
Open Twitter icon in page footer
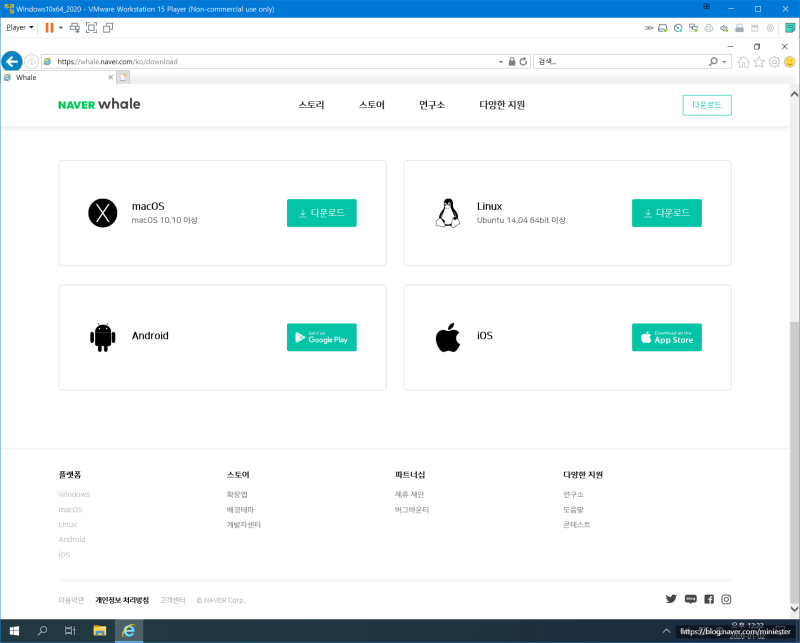pyautogui.click(x=671, y=599)
